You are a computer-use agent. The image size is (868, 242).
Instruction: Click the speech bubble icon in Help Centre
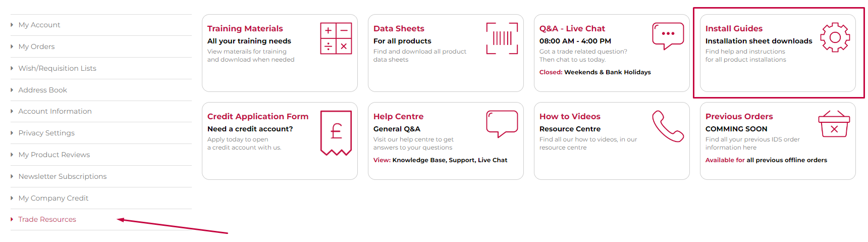[502, 124]
